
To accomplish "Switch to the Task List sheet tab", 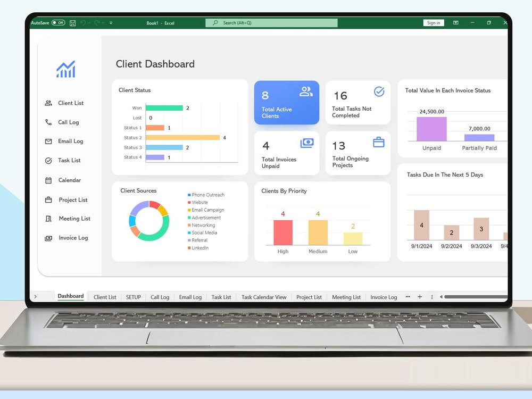I will (x=221, y=297).
